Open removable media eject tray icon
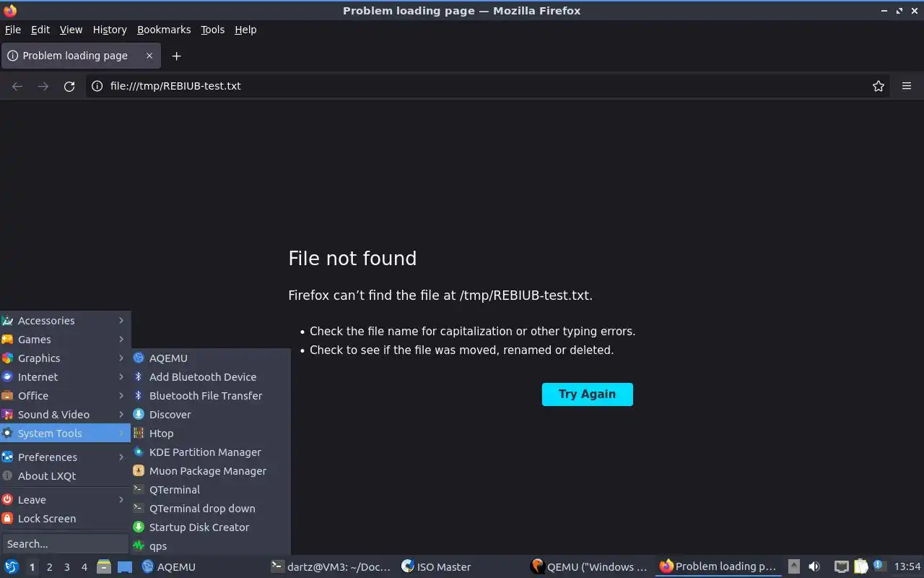Screen dimensions: 924x578 point(793,567)
